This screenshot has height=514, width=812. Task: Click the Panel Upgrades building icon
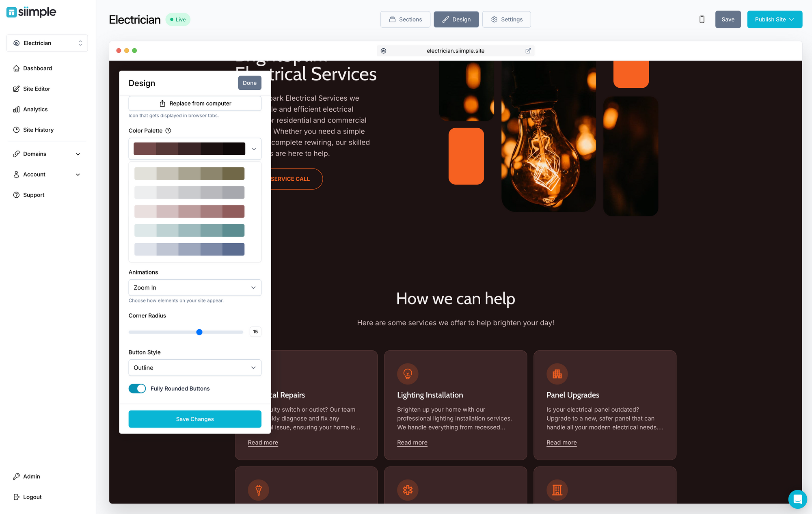coord(557,374)
